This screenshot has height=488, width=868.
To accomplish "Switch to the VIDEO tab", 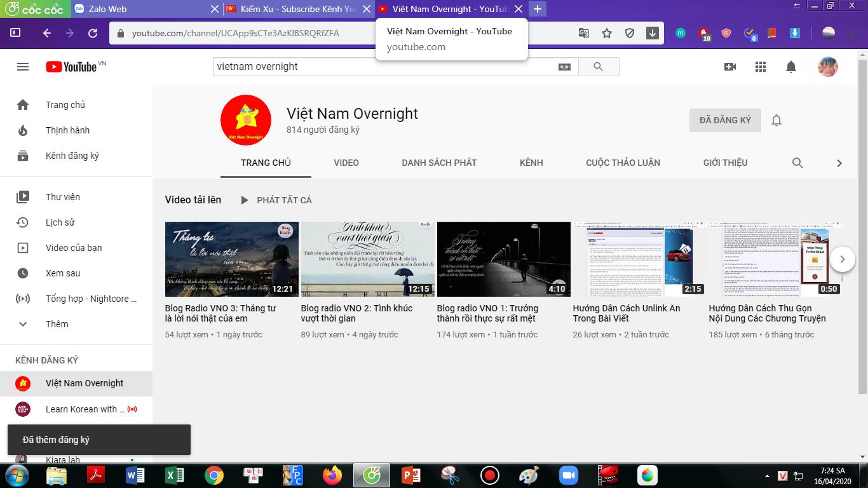I will click(x=346, y=163).
